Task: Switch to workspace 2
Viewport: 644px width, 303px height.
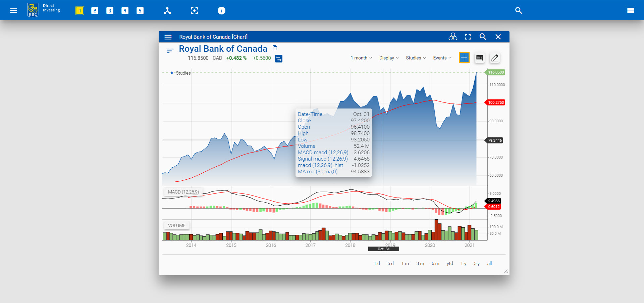Action: tap(95, 10)
